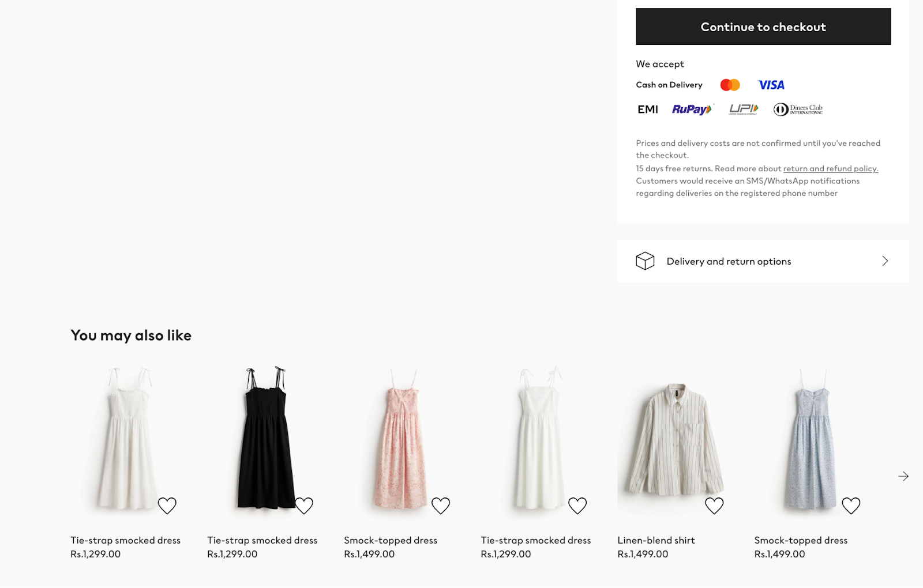The height and width of the screenshot is (588, 923).
Task: Click the delivery package box icon
Action: (x=645, y=261)
